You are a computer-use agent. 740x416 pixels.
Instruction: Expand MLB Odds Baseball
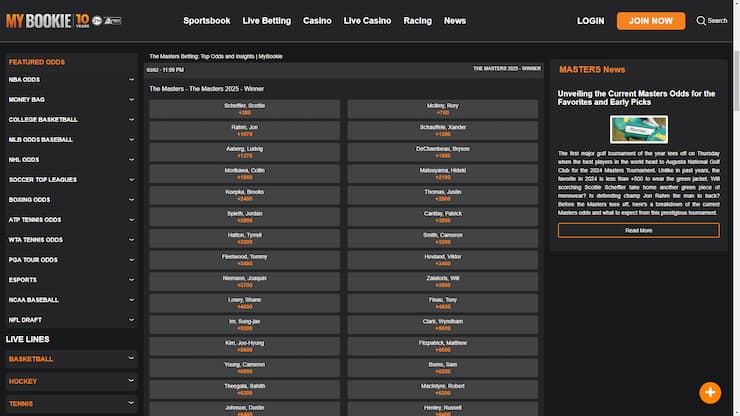pyautogui.click(x=71, y=140)
